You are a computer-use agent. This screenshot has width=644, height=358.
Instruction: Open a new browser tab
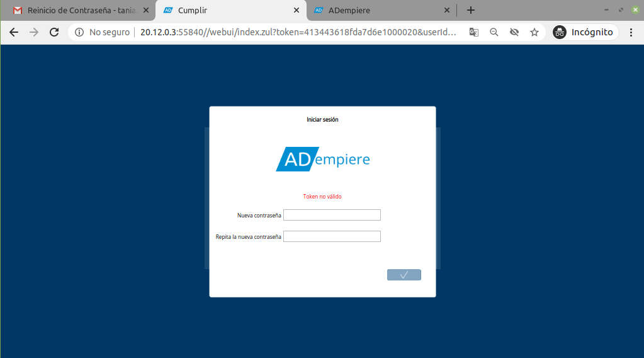point(471,10)
